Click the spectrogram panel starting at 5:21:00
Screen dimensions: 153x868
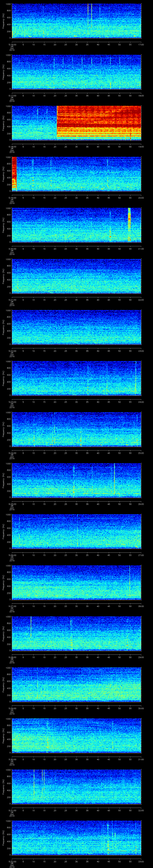(76, 276)
